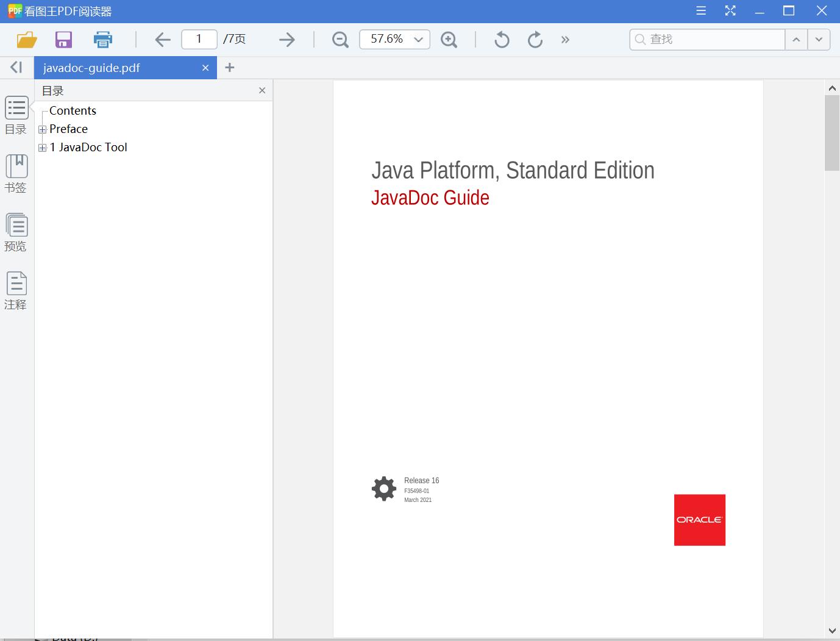This screenshot has height=641, width=840.
Task: Expand the Preface tree node
Action: (x=42, y=129)
